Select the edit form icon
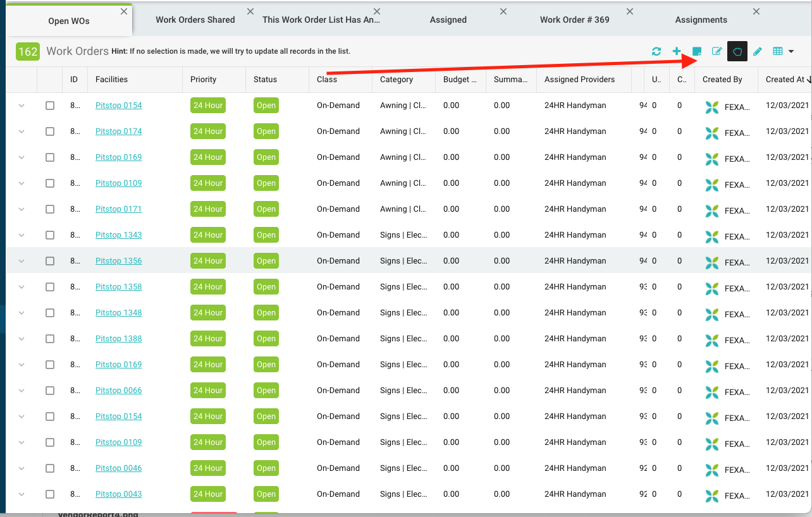Viewport: 812px width, 517px height. pos(717,51)
